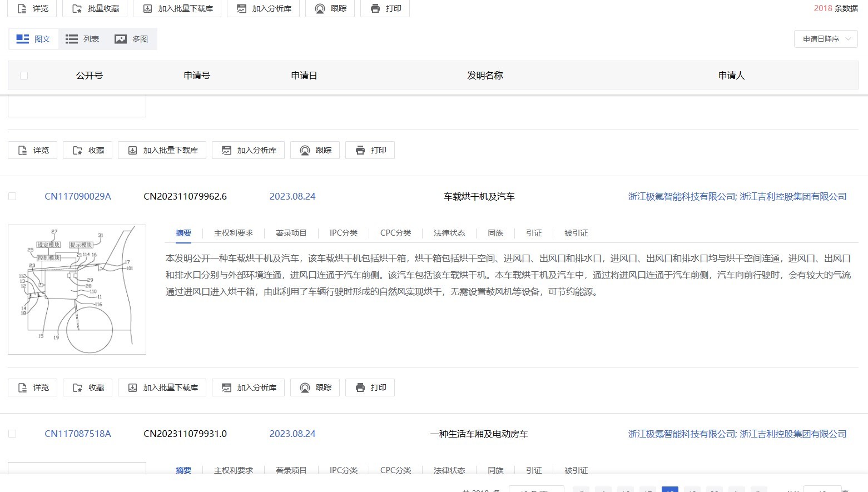Click the 申请日 column header
The height and width of the screenshot is (492, 868).
tap(304, 76)
